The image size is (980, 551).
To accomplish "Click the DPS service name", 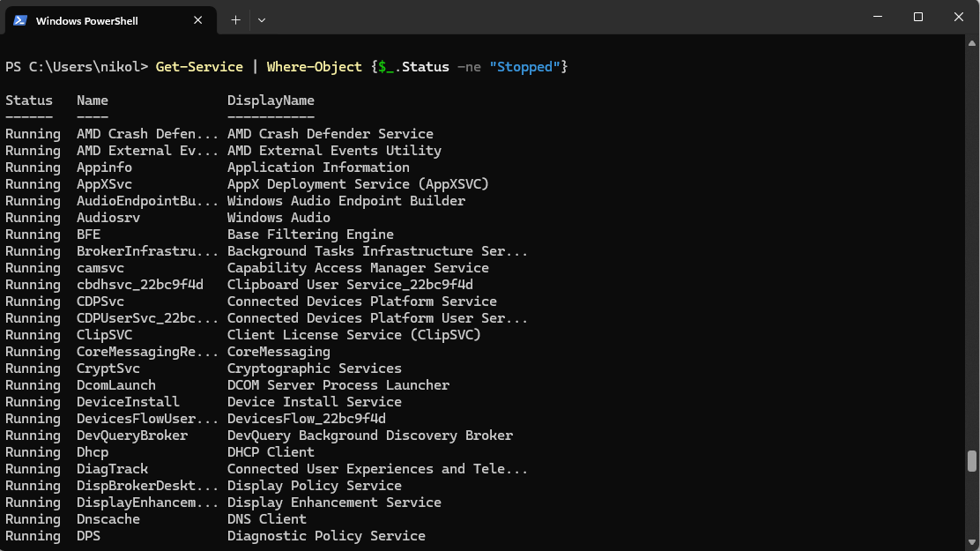I will [89, 536].
